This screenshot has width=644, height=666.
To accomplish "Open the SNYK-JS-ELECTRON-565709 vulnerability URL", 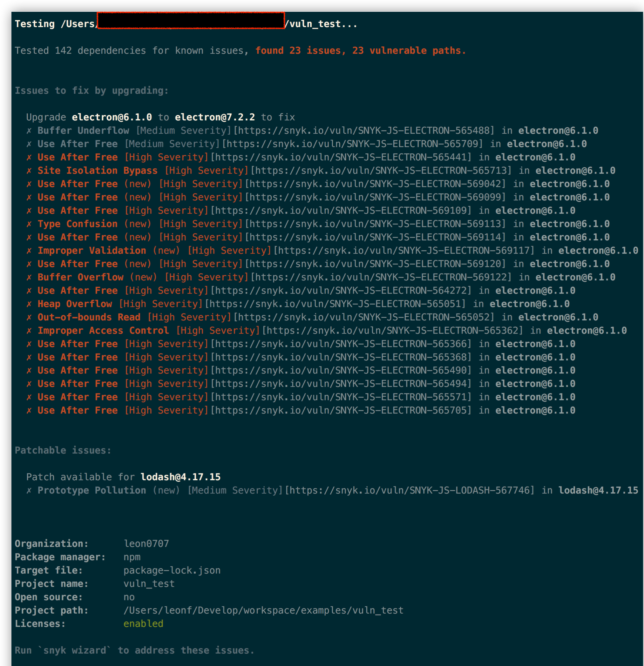I will point(352,144).
